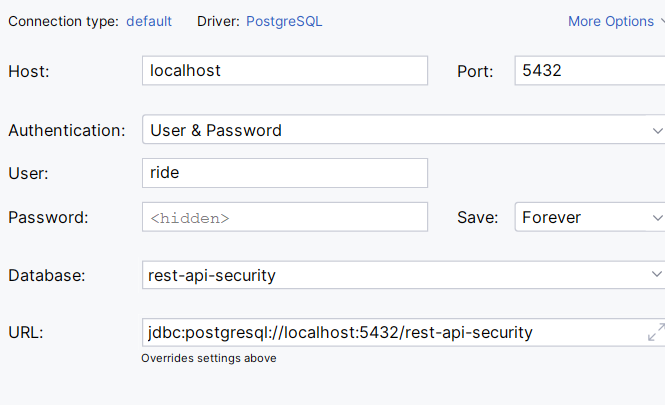Click the Overrides settings above hint text
665x405 pixels.
tap(209, 358)
